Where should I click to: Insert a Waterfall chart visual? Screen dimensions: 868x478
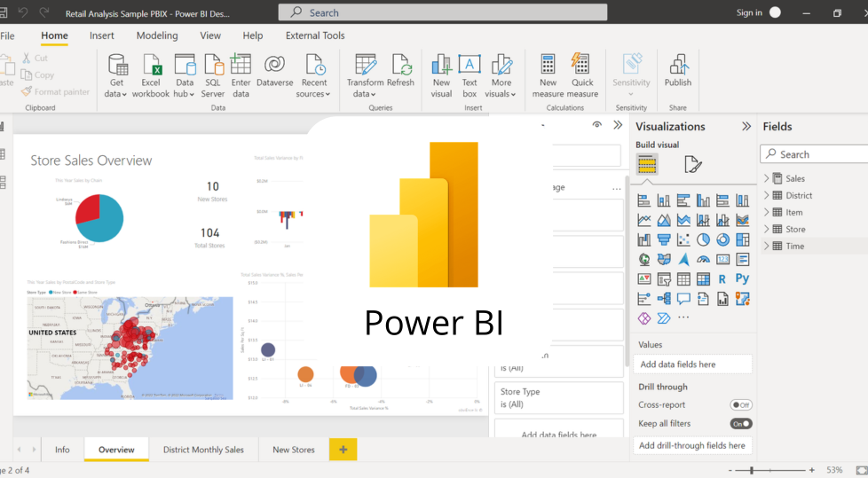point(643,239)
